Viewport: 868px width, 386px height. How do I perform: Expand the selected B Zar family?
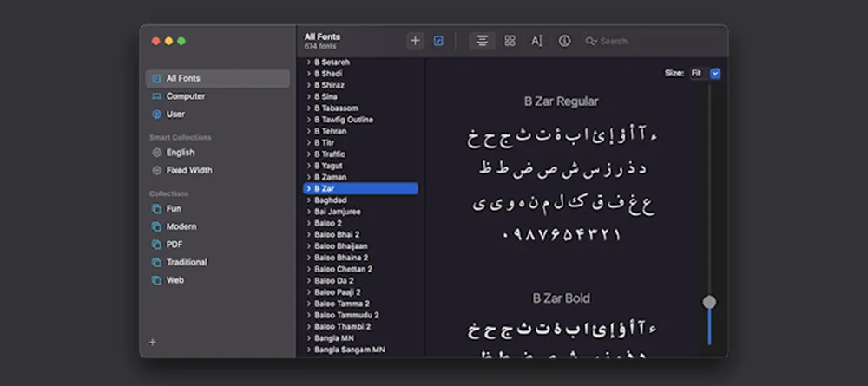[x=309, y=188]
